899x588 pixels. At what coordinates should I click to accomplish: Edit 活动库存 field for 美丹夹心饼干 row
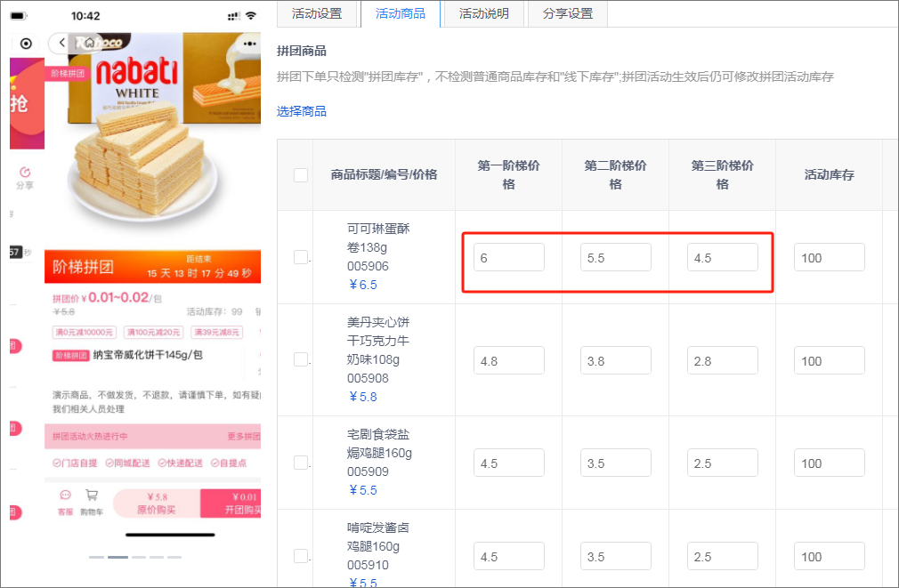coord(829,360)
